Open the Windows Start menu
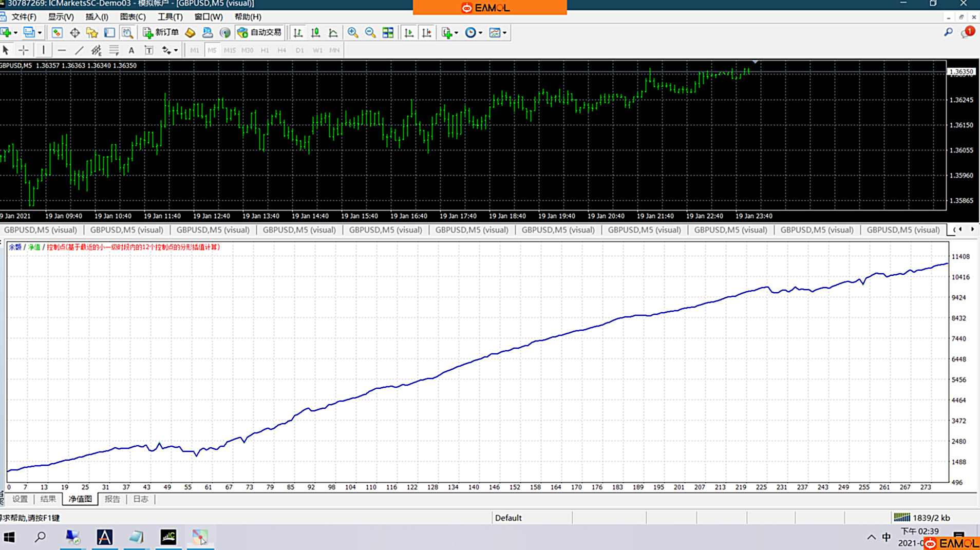Image resolution: width=980 pixels, height=550 pixels. pos(9,537)
